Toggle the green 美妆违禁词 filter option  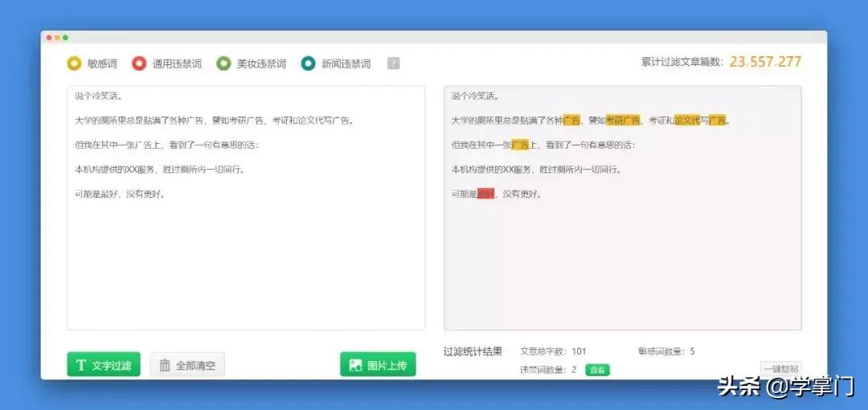[x=252, y=64]
